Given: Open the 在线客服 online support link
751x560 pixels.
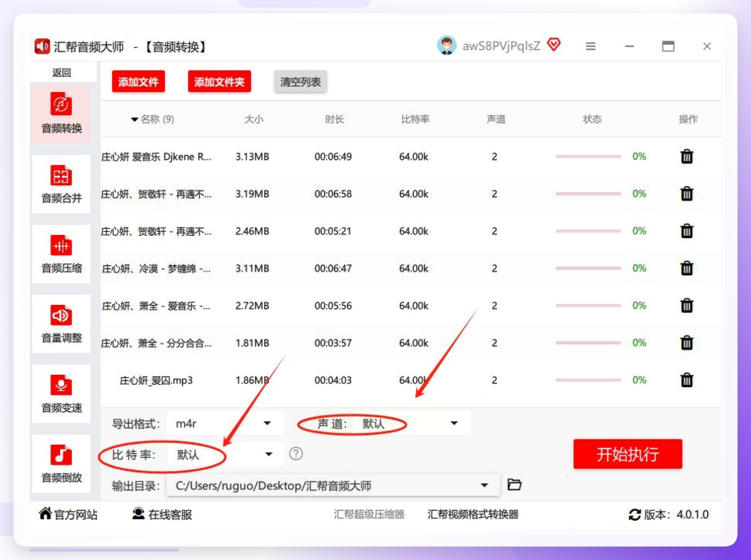Looking at the screenshot, I should (x=162, y=515).
